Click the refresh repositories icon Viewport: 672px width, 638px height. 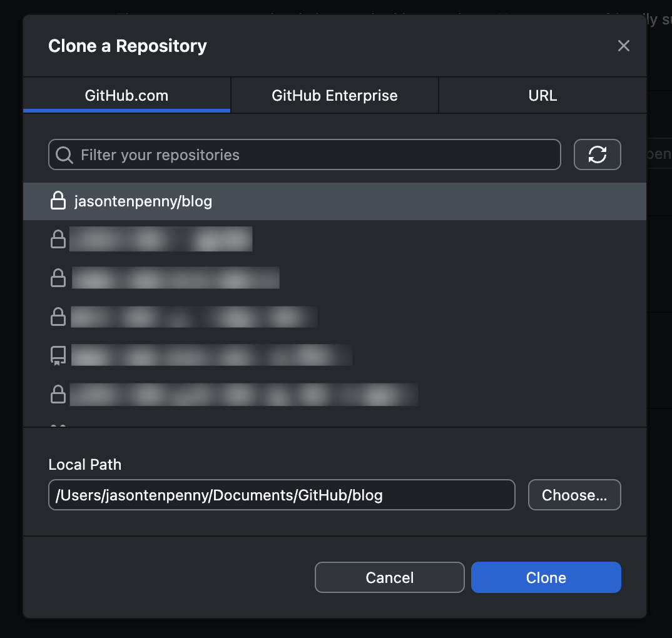tap(598, 154)
